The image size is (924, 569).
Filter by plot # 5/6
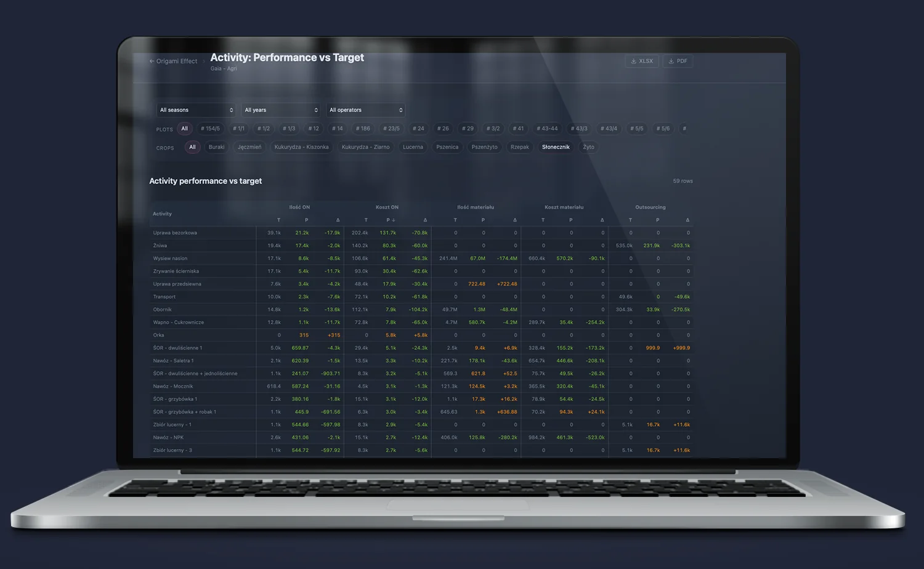pyautogui.click(x=663, y=129)
